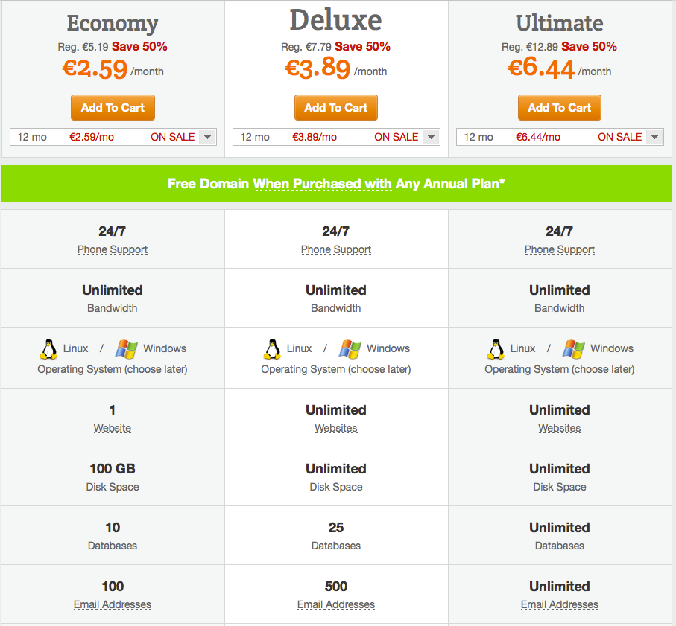Add the Deluxe plan to cart
Screen dimensions: 676x626
[x=336, y=108]
